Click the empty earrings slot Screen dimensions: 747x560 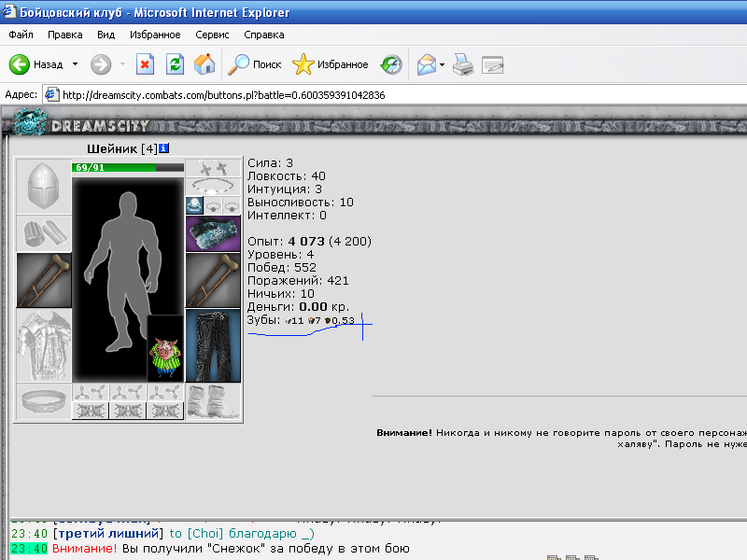point(213,168)
